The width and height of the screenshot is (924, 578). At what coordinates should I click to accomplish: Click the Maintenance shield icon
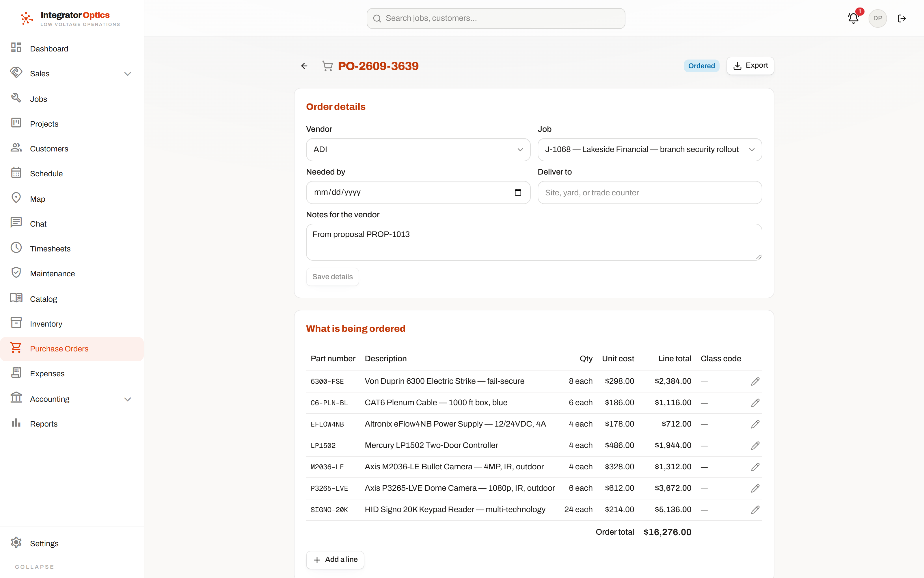16,273
